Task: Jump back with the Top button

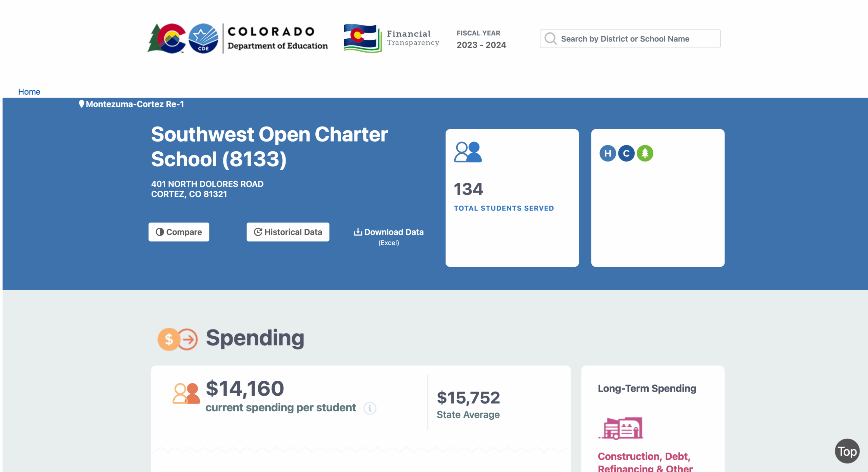Action: [847, 451]
